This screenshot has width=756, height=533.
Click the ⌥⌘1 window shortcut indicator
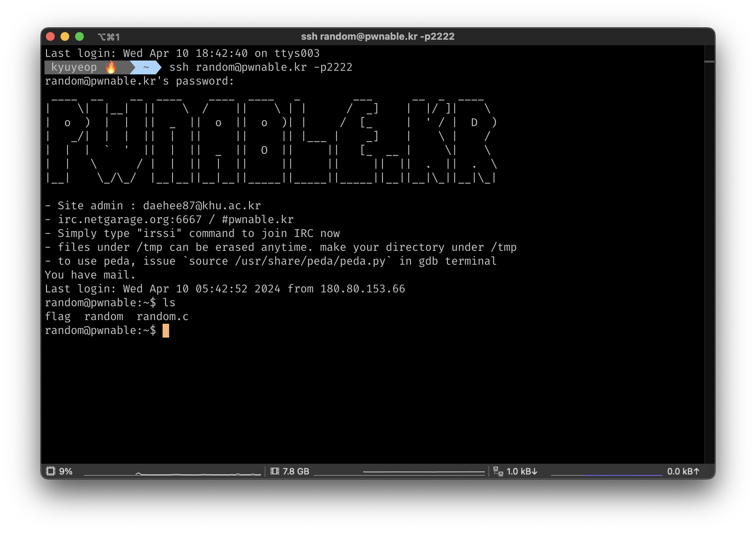(109, 37)
